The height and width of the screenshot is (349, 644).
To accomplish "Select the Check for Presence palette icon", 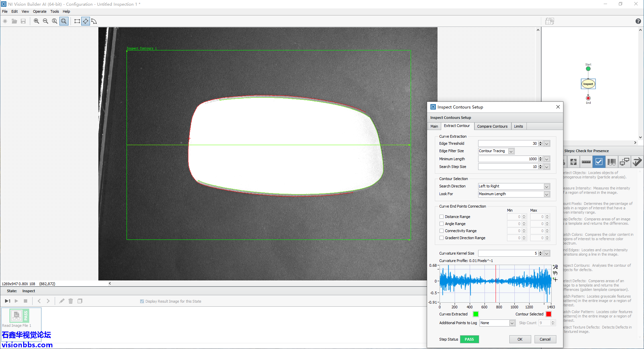I will 599,162.
